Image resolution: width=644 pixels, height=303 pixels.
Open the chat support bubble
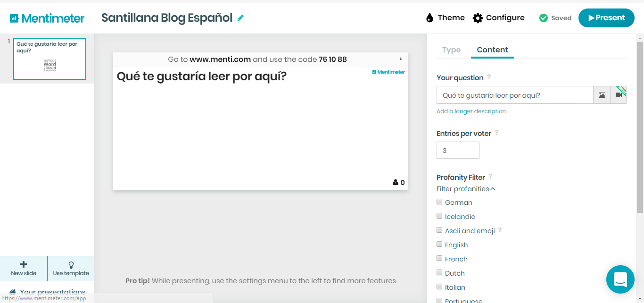click(620, 279)
